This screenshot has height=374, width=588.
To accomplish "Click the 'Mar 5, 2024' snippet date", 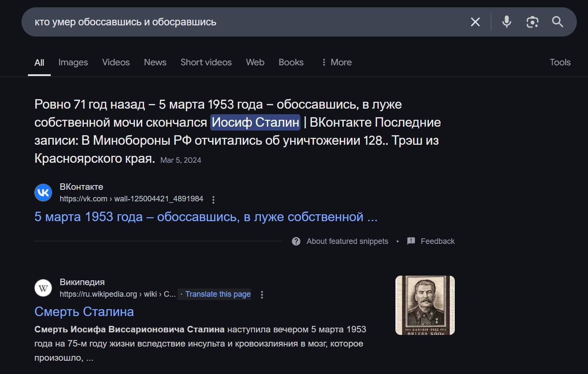I will pyautogui.click(x=181, y=160).
